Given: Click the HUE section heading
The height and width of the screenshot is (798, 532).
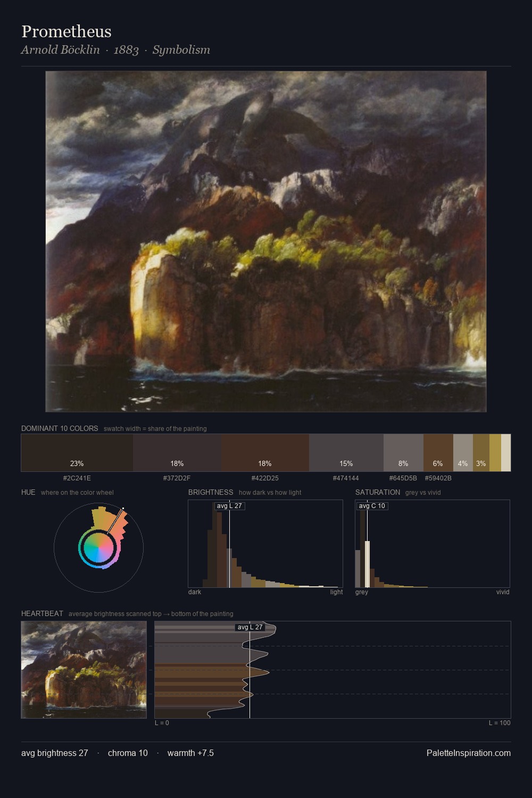Looking at the screenshot, I should click(x=28, y=492).
